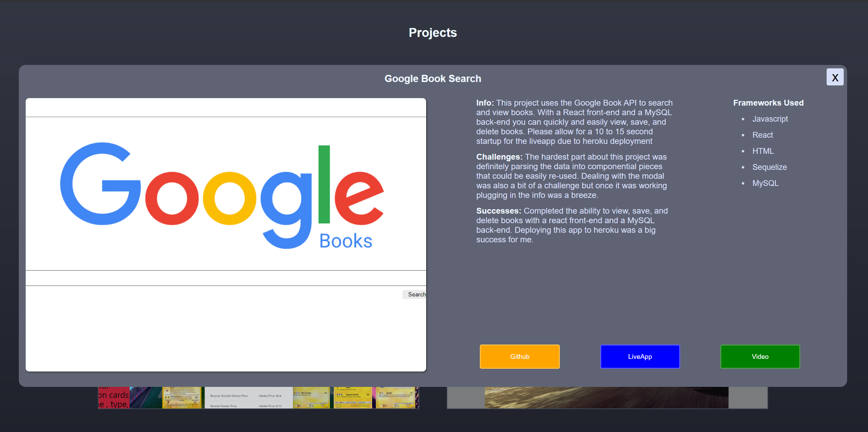
Task: Select the Javascript framework list item
Action: [x=770, y=119]
